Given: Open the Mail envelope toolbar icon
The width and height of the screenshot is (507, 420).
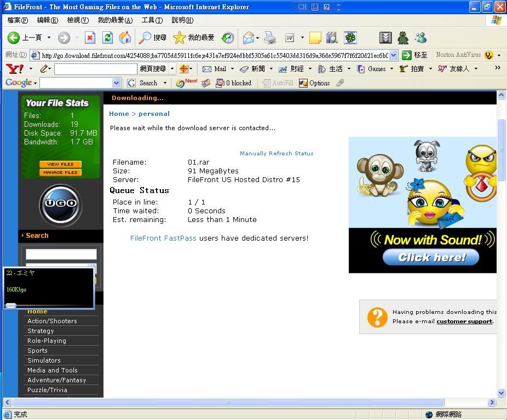Looking at the screenshot, I should tap(249, 38).
